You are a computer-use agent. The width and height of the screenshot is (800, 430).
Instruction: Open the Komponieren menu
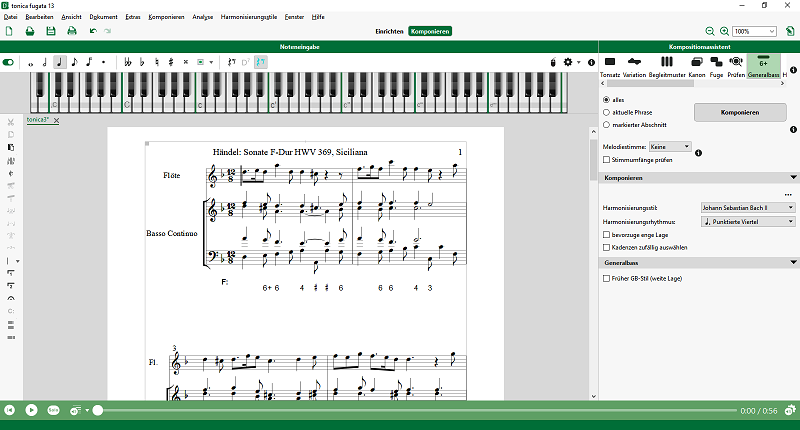pyautogui.click(x=166, y=17)
